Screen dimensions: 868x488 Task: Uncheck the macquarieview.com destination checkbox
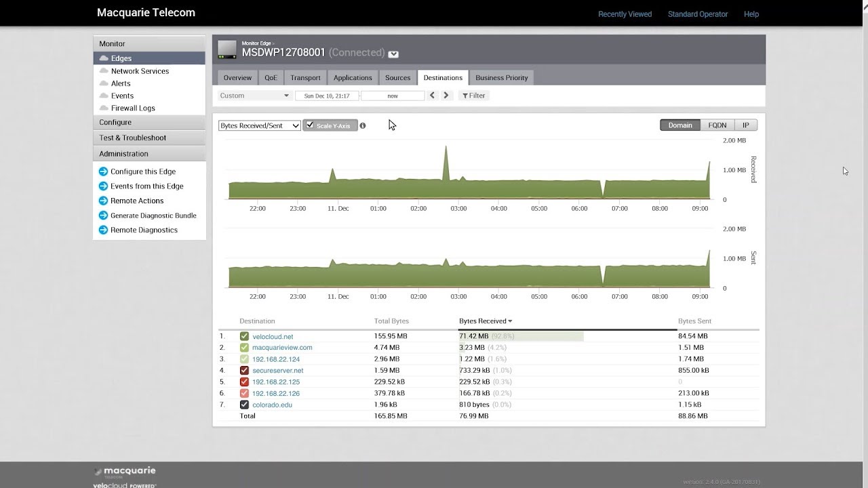(x=244, y=348)
